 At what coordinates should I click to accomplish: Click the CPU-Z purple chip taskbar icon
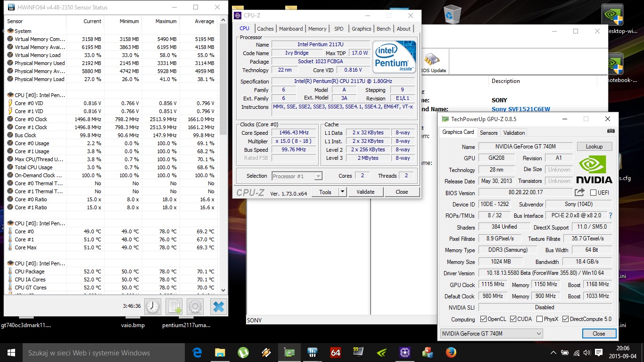(x=405, y=353)
